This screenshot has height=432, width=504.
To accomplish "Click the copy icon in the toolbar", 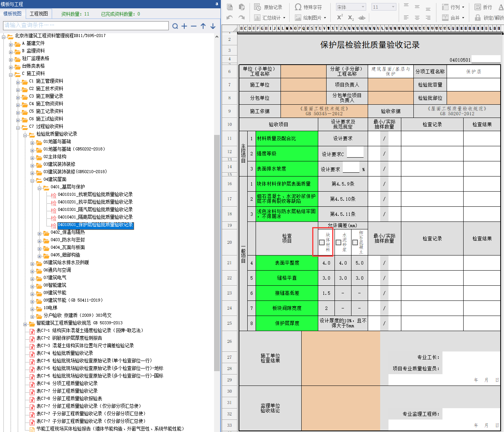I will pyautogui.click(x=230, y=7).
